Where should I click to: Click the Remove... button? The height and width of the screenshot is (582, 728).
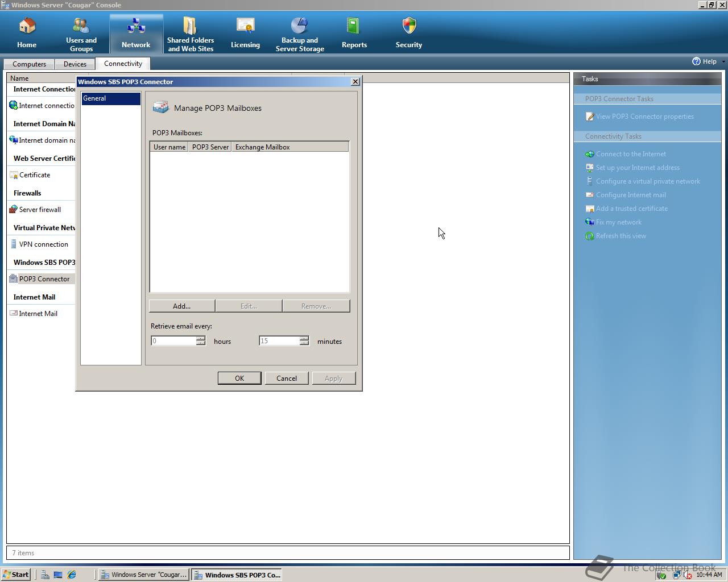[316, 306]
